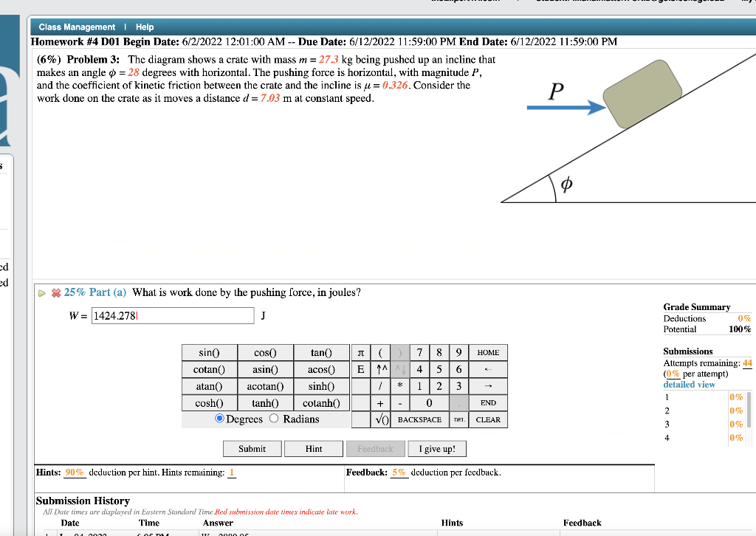Request a Hint for Part (a)

313,448
